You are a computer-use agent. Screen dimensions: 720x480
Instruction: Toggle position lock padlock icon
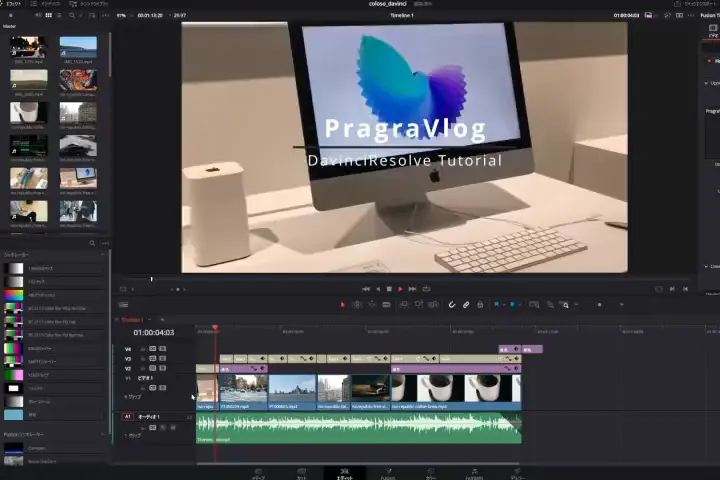click(480, 305)
